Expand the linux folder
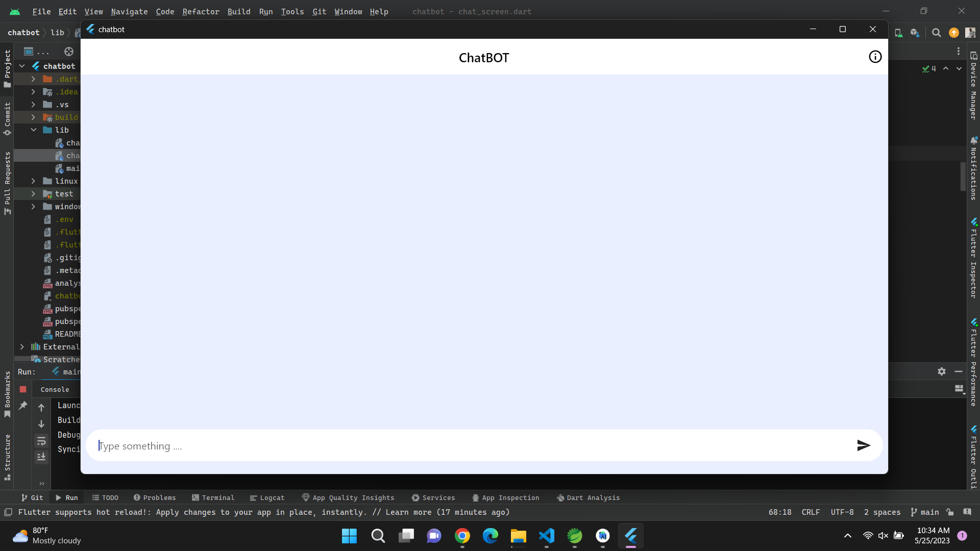Screen dimensions: 980x551 click(x=33, y=181)
